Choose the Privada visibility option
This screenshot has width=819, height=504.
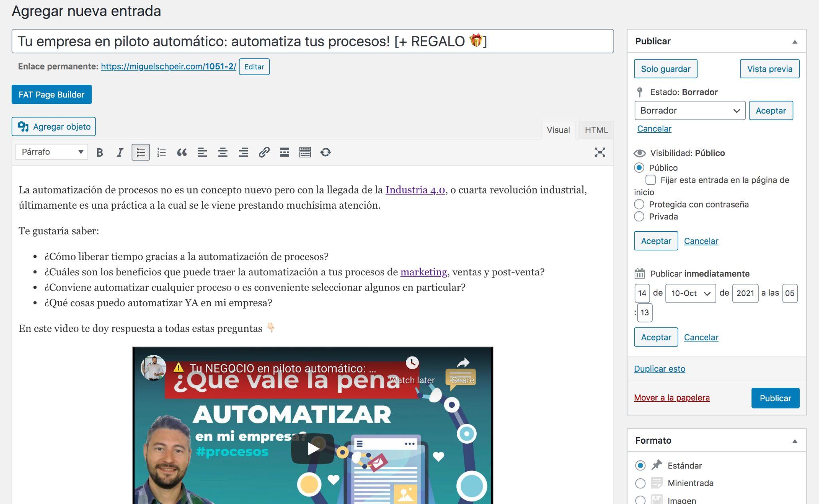pyautogui.click(x=639, y=217)
